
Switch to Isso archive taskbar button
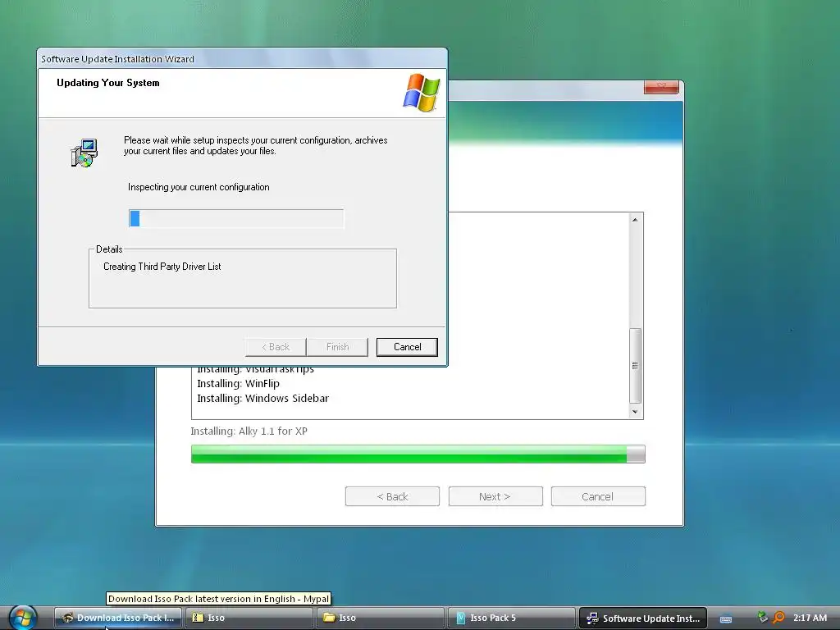(249, 618)
